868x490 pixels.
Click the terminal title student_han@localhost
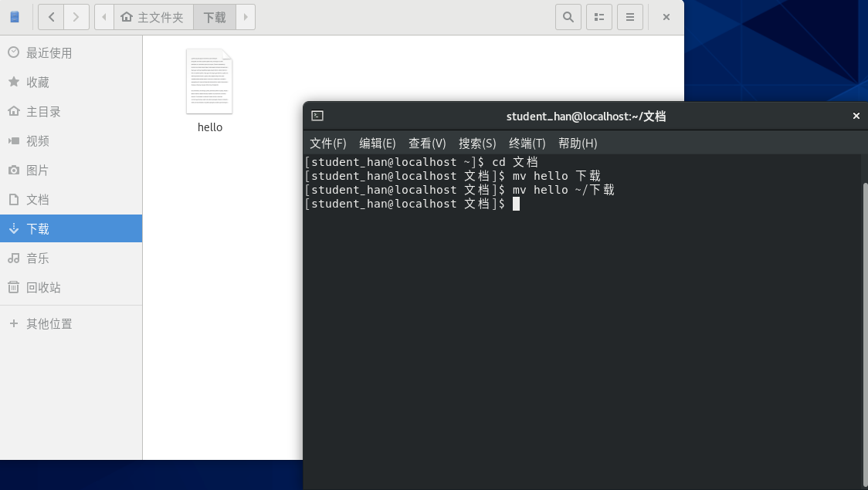585,117
